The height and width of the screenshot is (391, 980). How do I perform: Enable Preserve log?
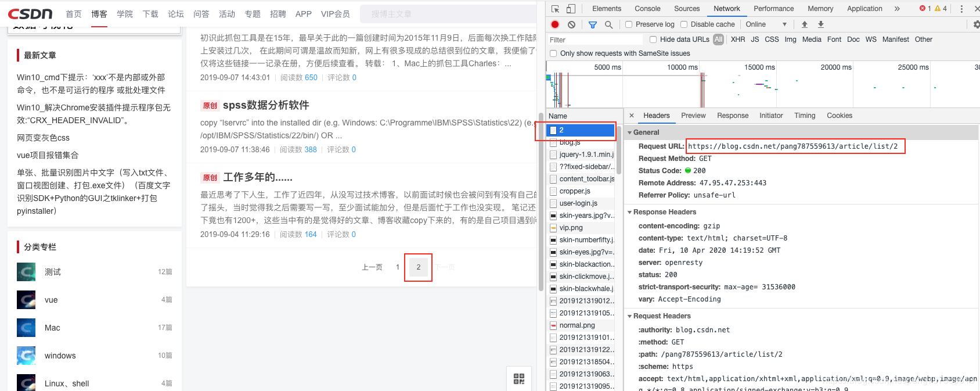(x=629, y=24)
